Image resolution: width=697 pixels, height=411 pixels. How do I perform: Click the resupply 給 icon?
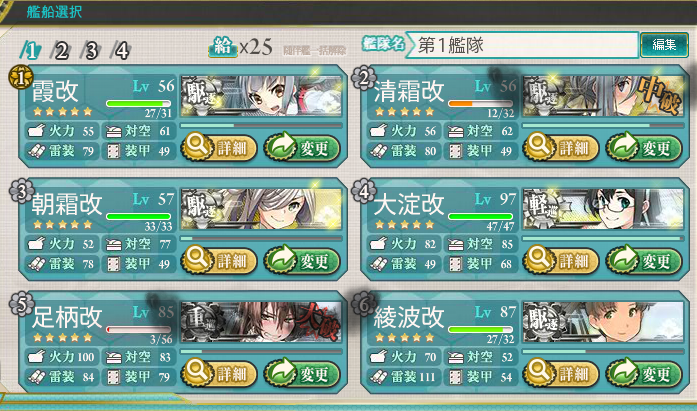[223, 47]
